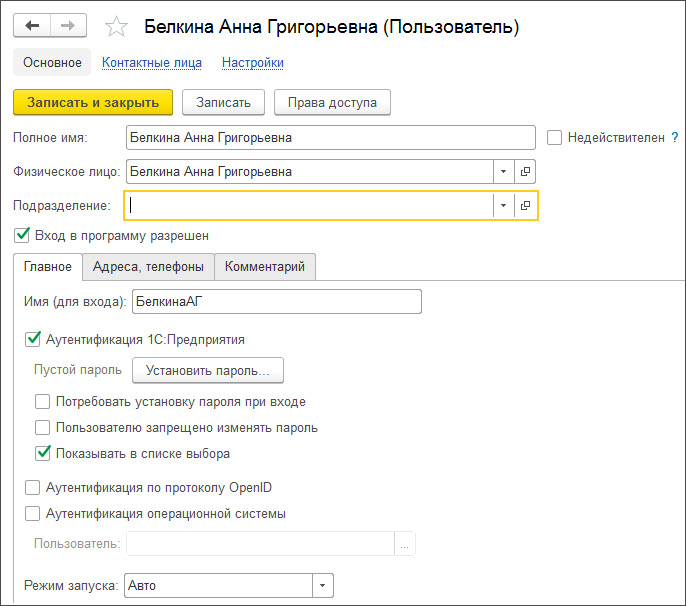This screenshot has width=686, height=606.
Task: Expand the Подразделение dropdown list
Action: pos(502,205)
